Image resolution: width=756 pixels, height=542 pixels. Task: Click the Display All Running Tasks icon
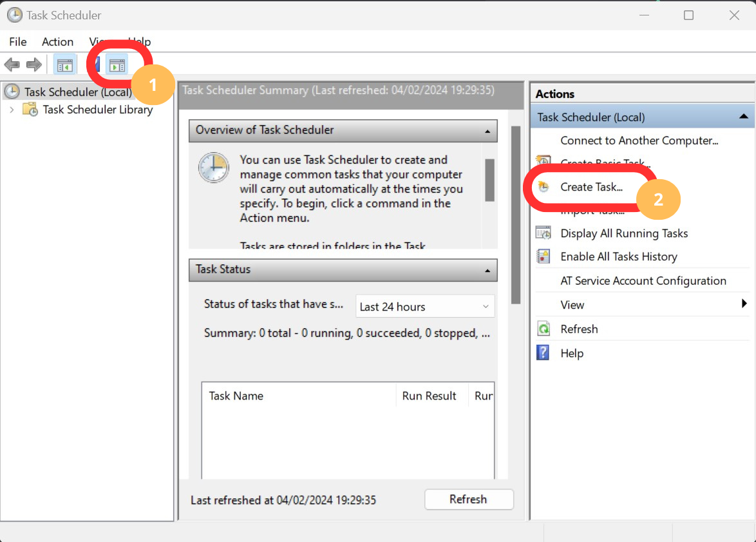point(543,233)
